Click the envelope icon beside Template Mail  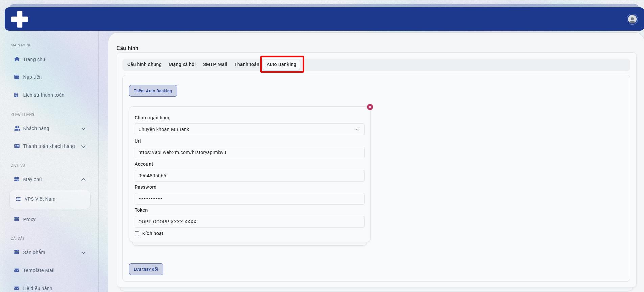click(x=17, y=270)
